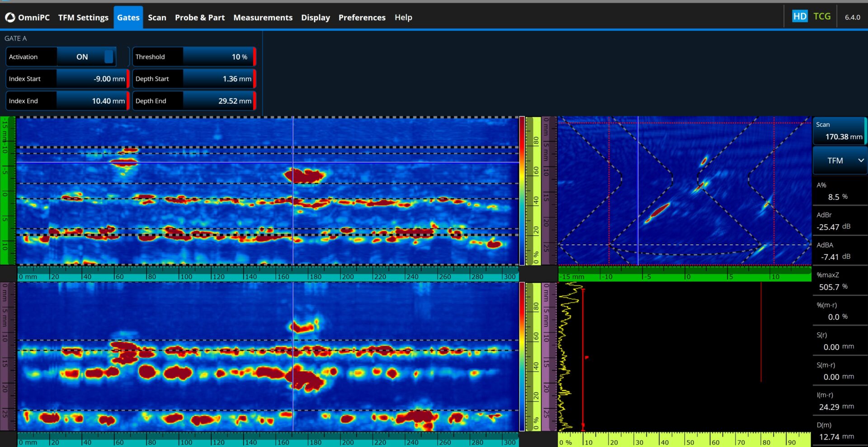Open the Help menu
This screenshot has width=868, height=447.
point(403,18)
